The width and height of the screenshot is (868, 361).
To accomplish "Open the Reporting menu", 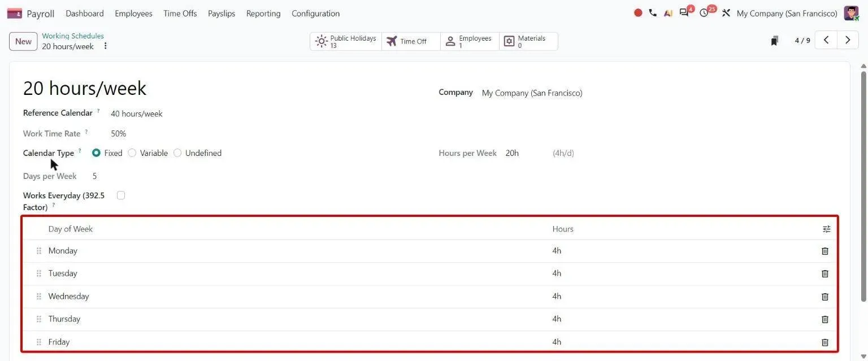I will point(263,14).
